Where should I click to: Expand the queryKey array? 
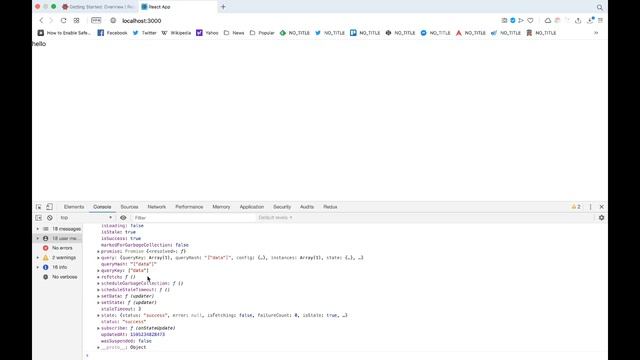pos(98,271)
